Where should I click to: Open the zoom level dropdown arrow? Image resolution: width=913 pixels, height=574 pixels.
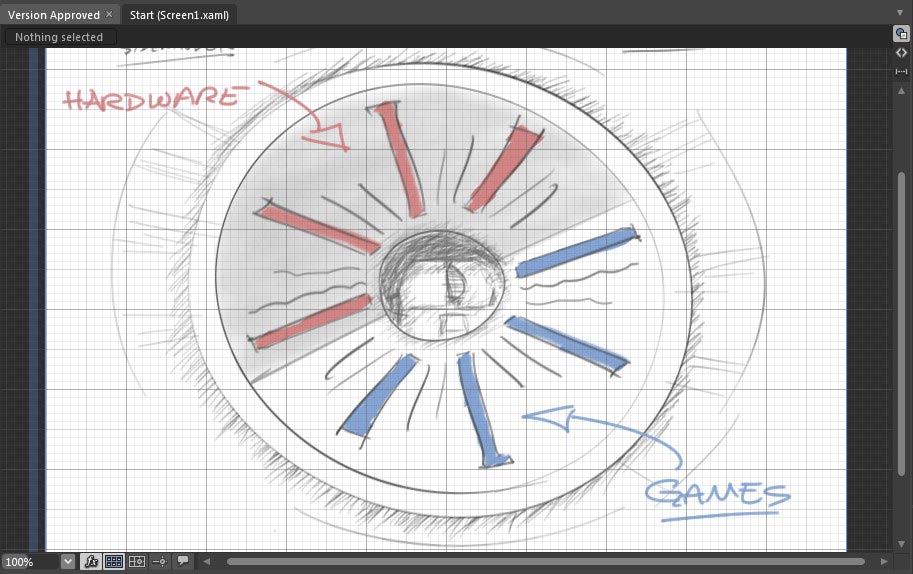(68, 562)
